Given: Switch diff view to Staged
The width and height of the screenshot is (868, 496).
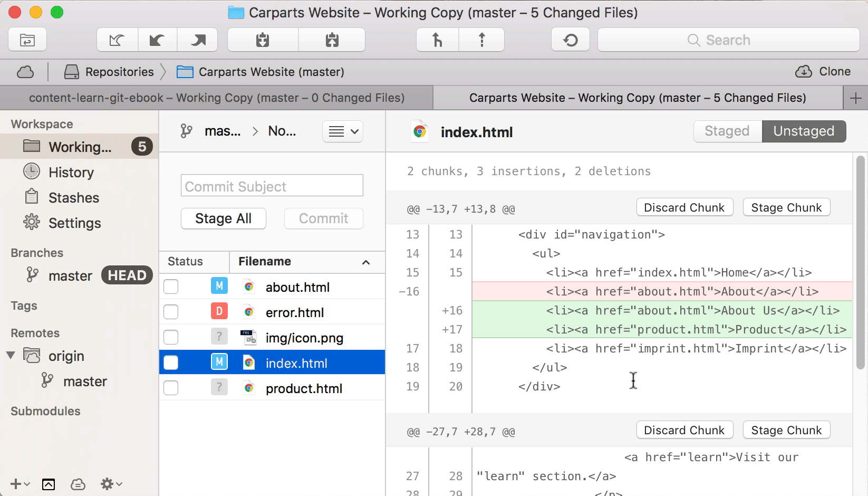Looking at the screenshot, I should [727, 131].
